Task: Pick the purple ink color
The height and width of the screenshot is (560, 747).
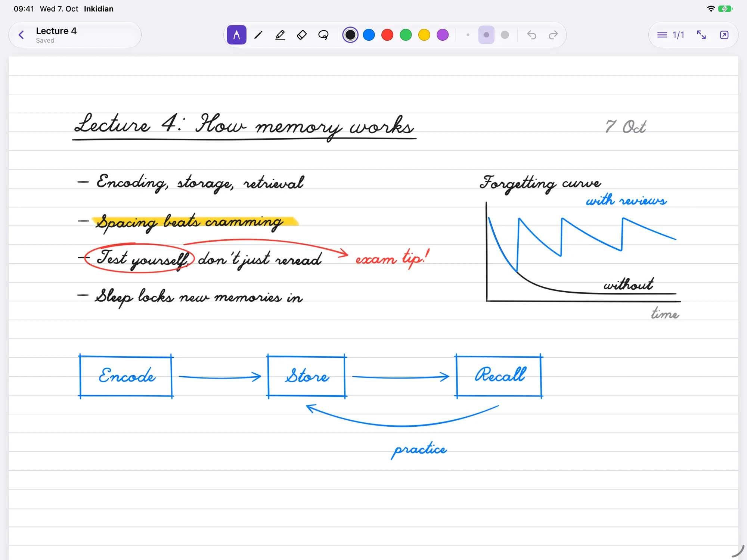Action: tap(443, 35)
